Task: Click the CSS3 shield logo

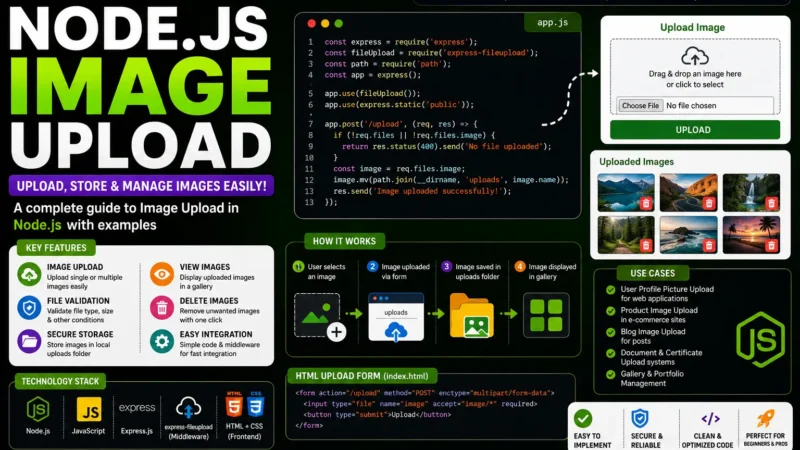Action: click(256, 405)
